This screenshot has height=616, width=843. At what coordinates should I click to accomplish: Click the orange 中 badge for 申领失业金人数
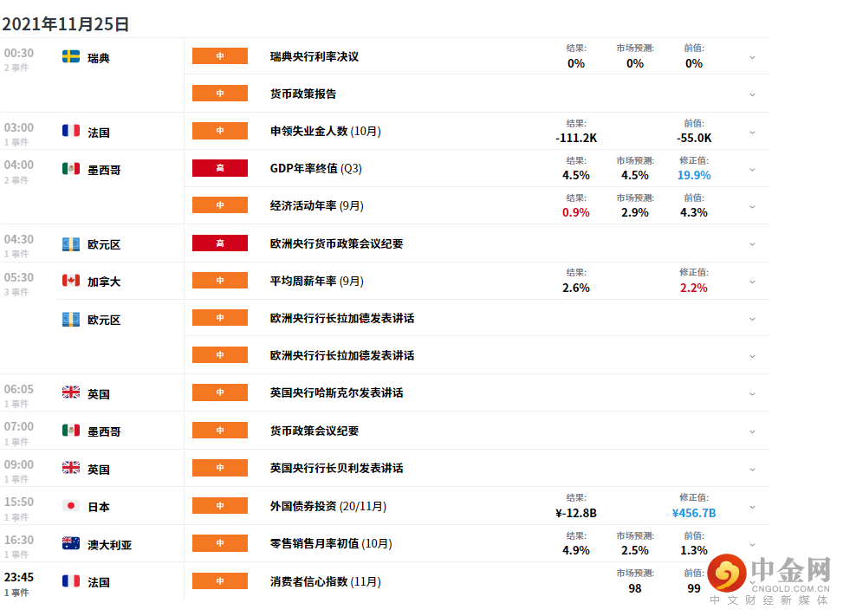[x=219, y=131]
